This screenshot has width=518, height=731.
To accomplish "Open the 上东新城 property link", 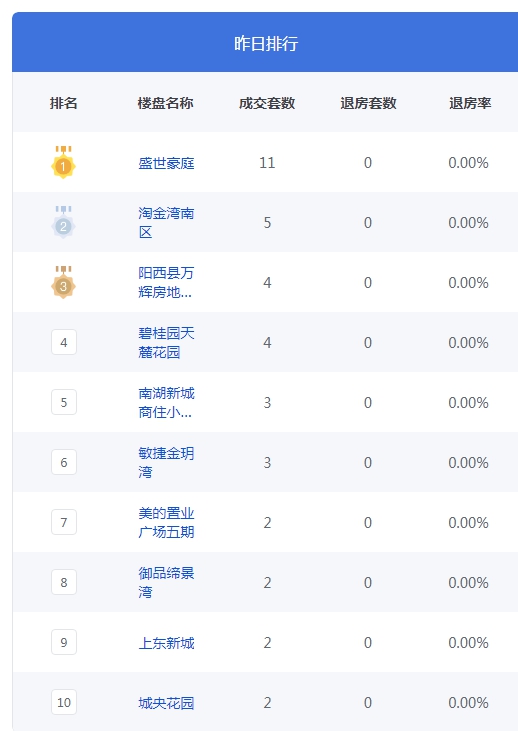I will (x=166, y=643).
